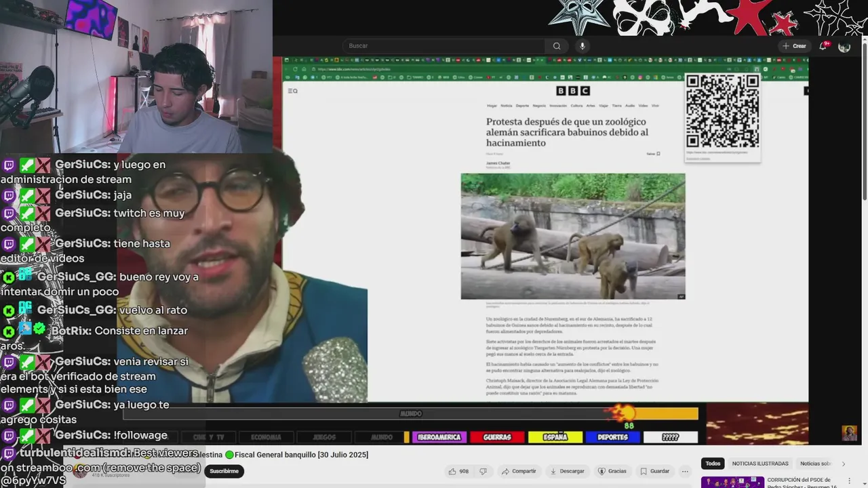Click the DEPORTES category bar
The height and width of the screenshot is (488, 868).
[612, 437]
